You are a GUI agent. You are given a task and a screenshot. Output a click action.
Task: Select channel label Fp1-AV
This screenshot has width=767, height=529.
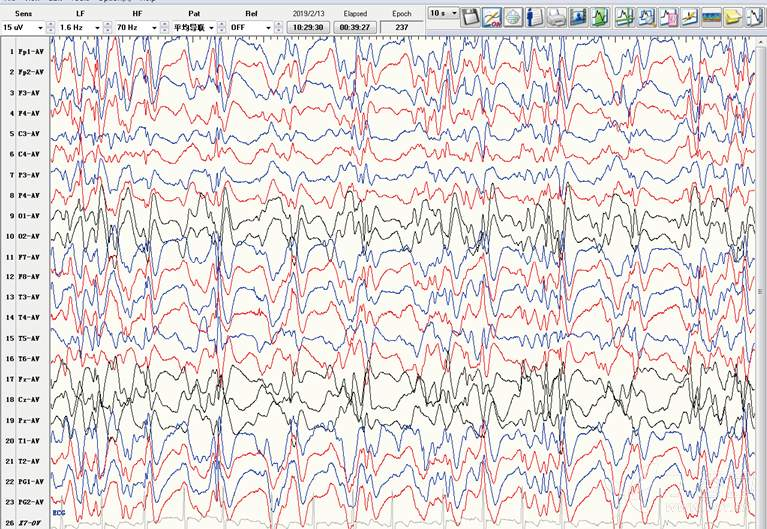pyautogui.click(x=31, y=51)
